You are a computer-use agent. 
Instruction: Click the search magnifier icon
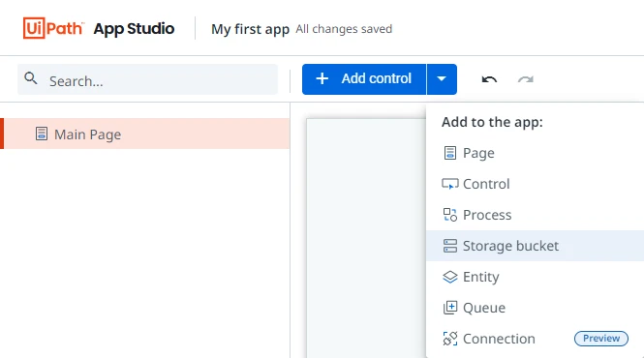(x=31, y=78)
